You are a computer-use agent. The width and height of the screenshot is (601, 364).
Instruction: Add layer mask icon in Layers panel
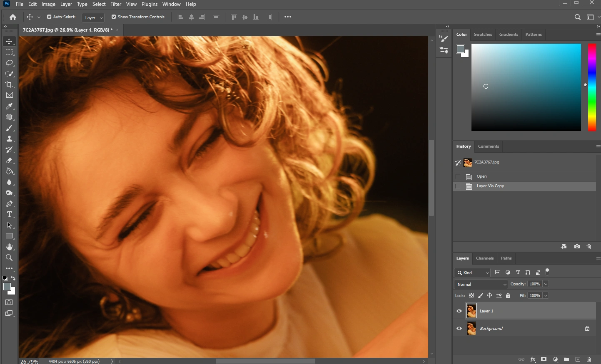click(x=544, y=359)
